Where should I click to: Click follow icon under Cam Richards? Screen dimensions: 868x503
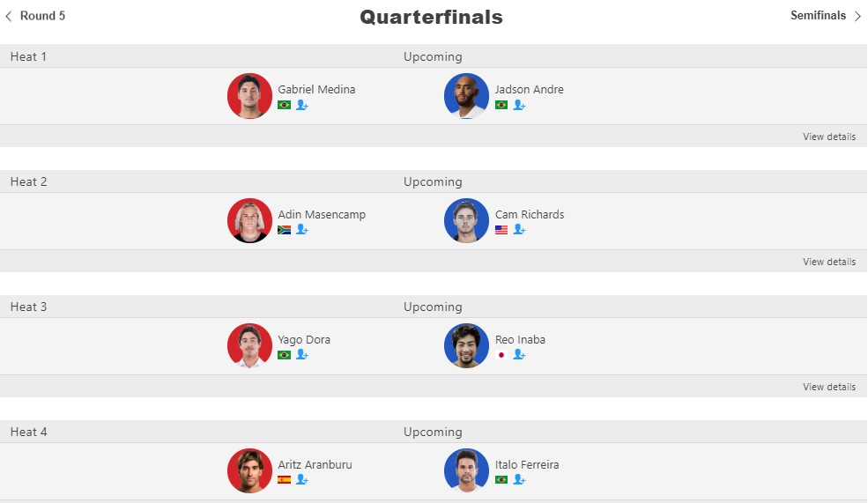pos(519,230)
